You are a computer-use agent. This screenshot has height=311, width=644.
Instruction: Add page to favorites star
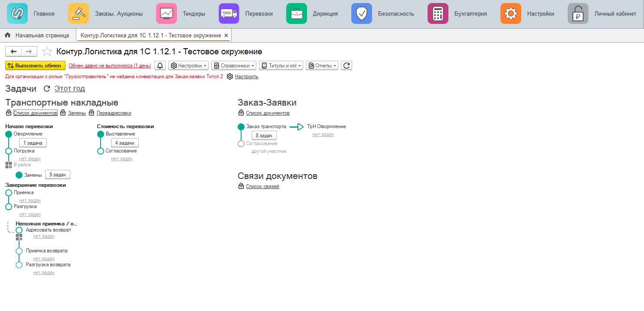click(47, 52)
